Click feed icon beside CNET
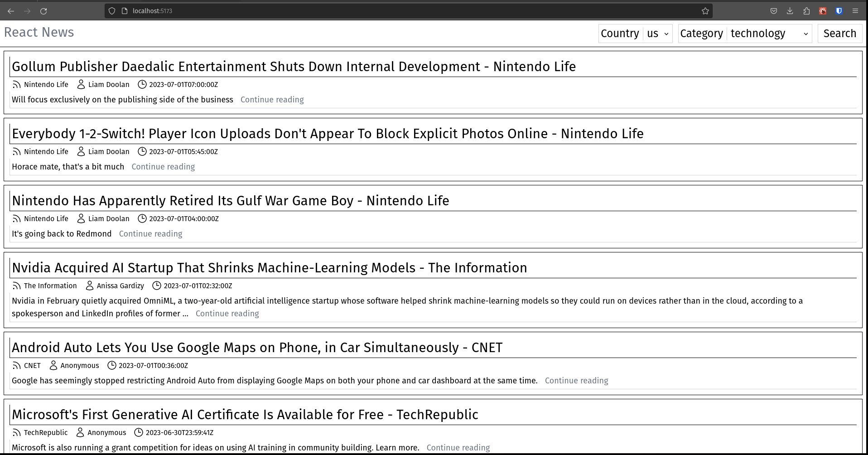This screenshot has width=868, height=455. coord(17,366)
